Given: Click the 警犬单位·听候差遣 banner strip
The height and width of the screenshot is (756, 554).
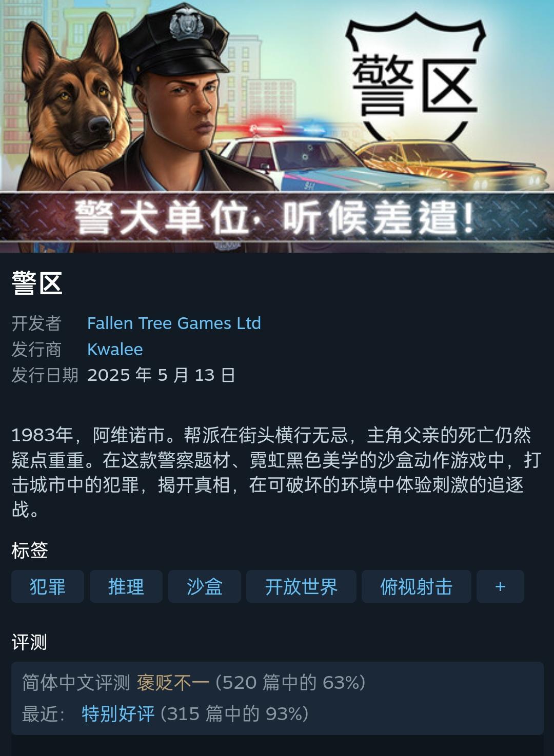Looking at the screenshot, I should pos(277,217).
